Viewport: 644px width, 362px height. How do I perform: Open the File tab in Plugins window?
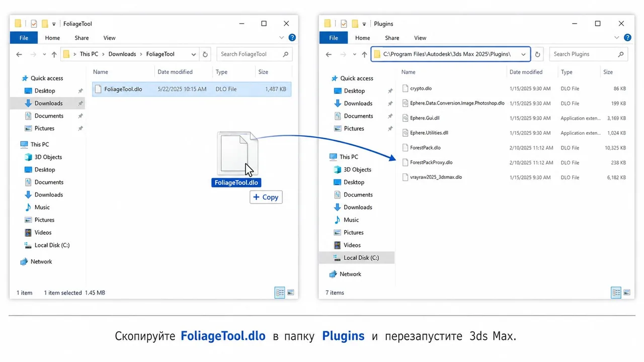334,38
